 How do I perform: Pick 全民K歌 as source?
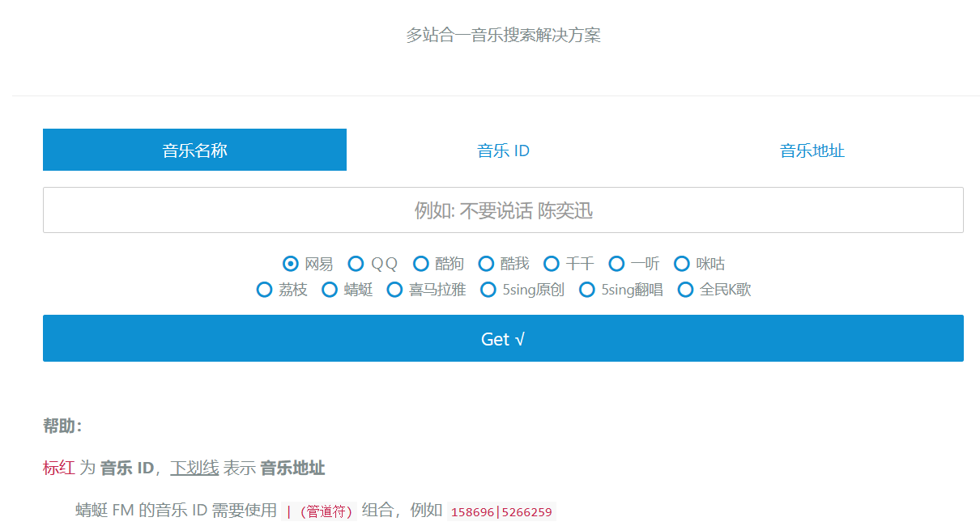(x=686, y=290)
